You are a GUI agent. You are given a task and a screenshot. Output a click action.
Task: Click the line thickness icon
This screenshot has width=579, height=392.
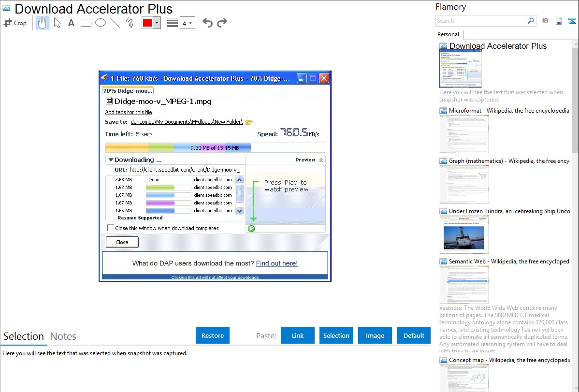pos(173,23)
